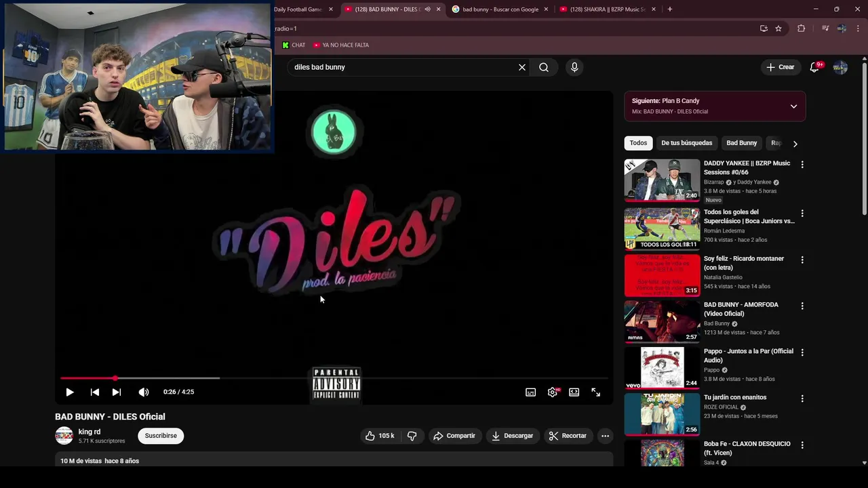Select the De tus búsquedas chip
The image size is (868, 488).
(687, 143)
